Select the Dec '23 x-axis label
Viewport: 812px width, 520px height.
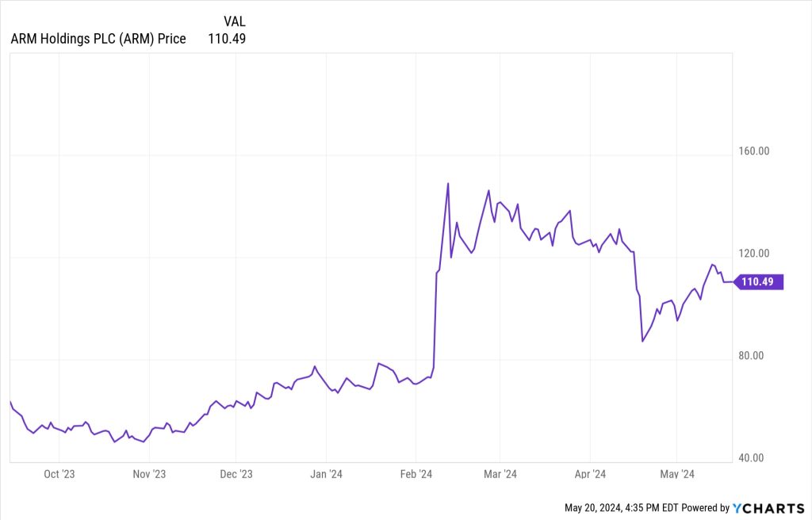236,474
